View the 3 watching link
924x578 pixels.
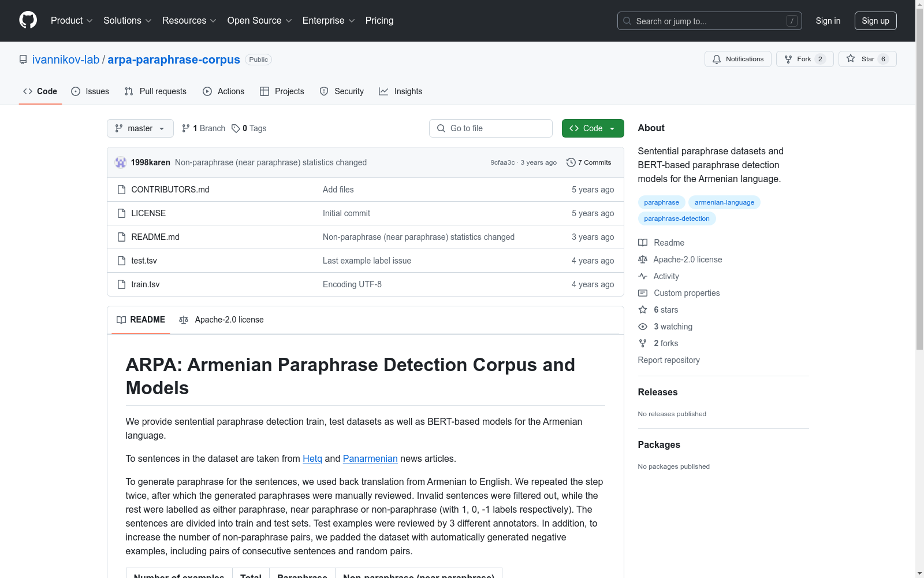pyautogui.click(x=665, y=327)
